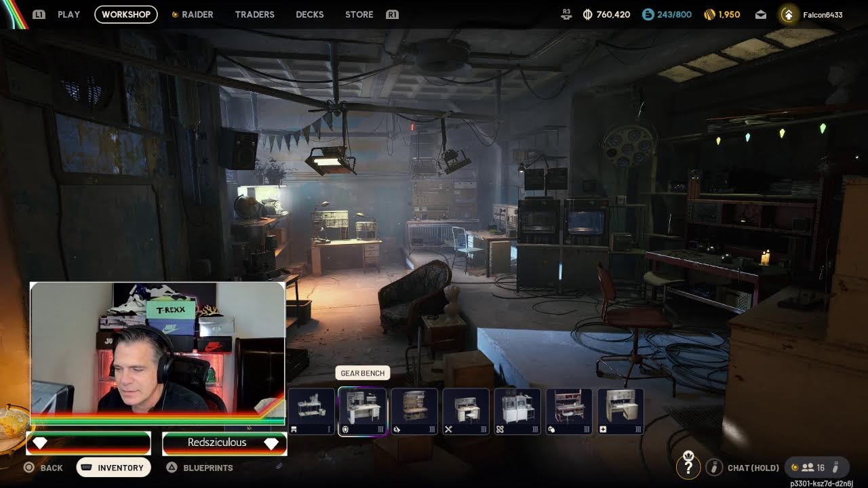Open the Falcon6433 profile name
The width and height of the screenshot is (868, 488).
823,15
